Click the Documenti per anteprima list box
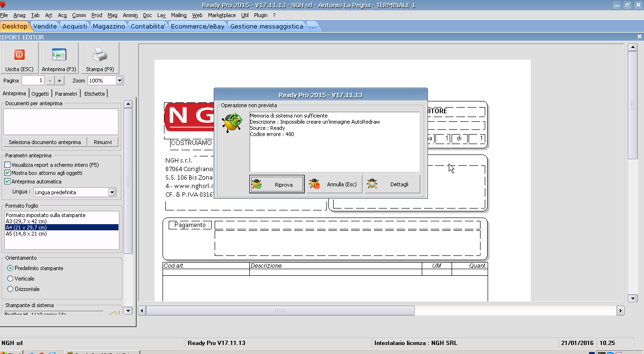 (x=61, y=122)
